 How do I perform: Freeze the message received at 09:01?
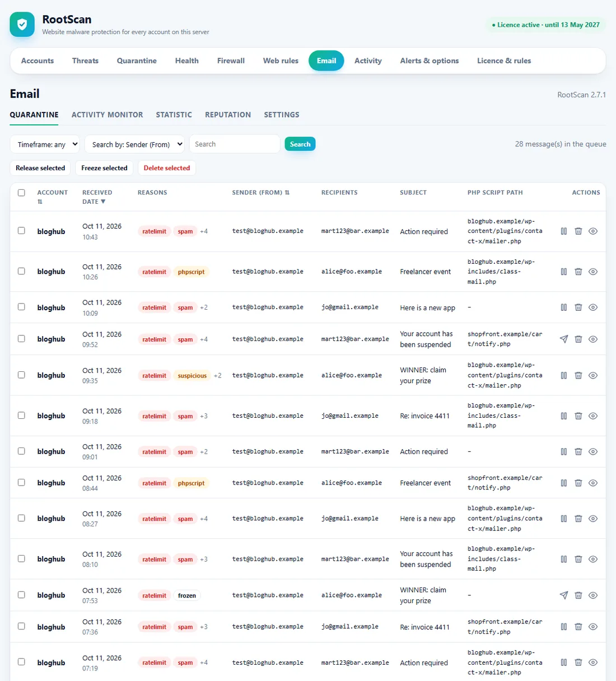[564, 451]
